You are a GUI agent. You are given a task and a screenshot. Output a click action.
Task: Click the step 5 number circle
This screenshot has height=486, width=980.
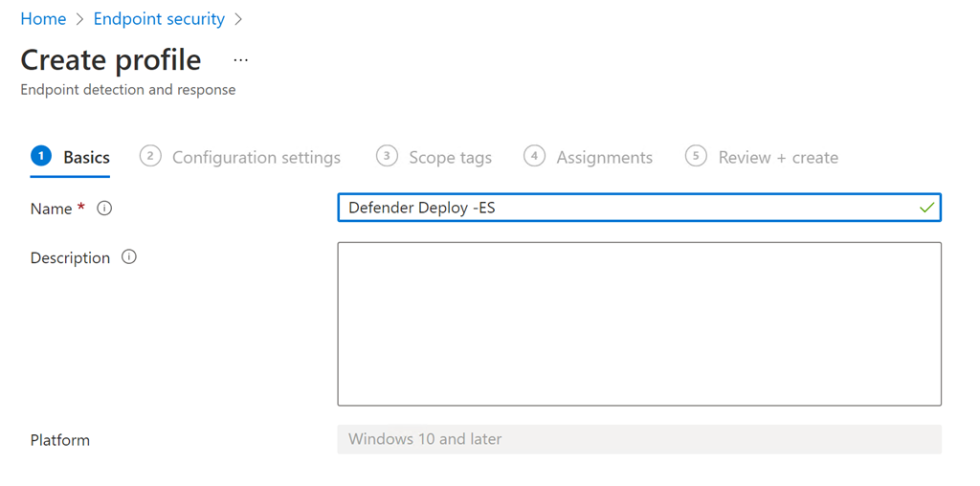(x=696, y=156)
